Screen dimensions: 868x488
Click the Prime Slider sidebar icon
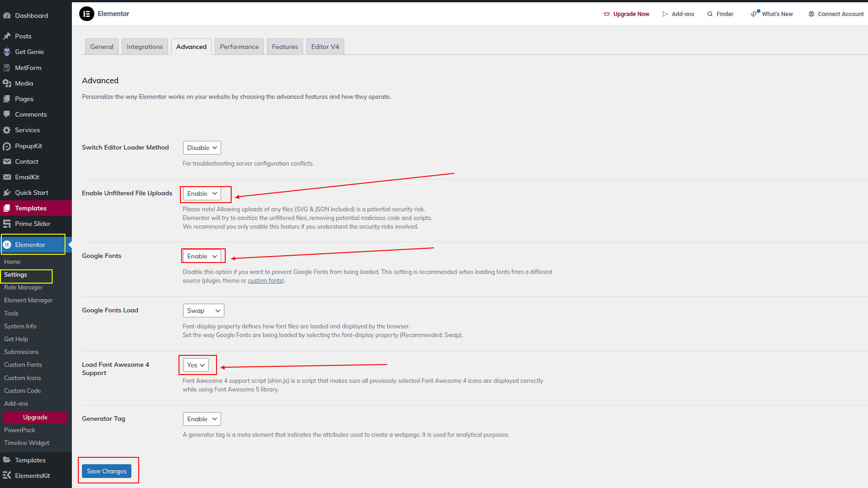7,224
